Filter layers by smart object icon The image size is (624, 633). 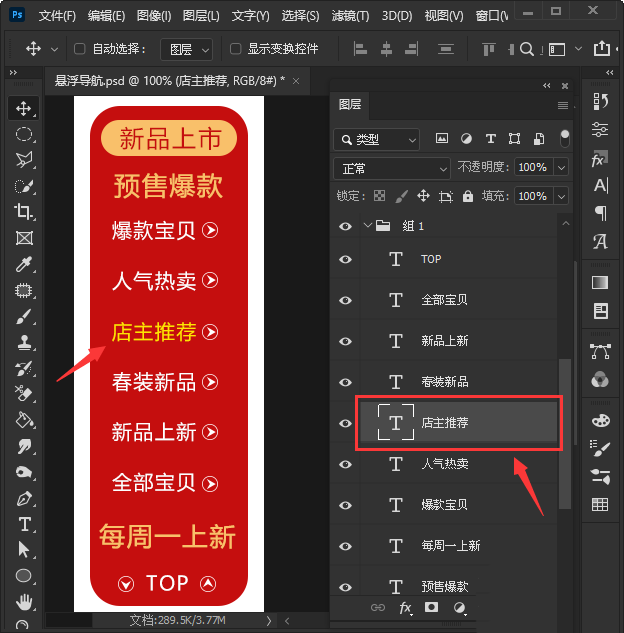pos(539,139)
